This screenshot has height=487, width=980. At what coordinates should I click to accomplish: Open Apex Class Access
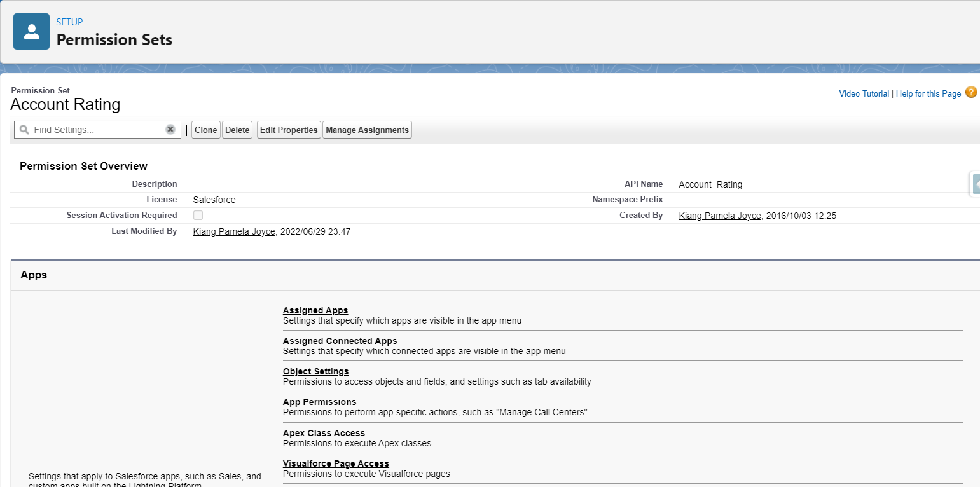[324, 433]
